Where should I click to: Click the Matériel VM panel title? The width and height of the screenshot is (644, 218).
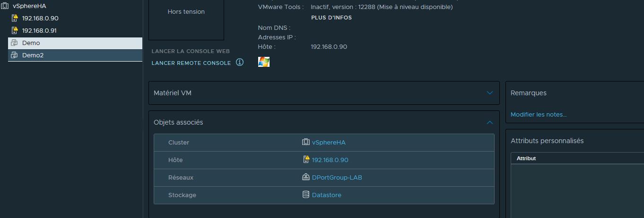pos(173,93)
